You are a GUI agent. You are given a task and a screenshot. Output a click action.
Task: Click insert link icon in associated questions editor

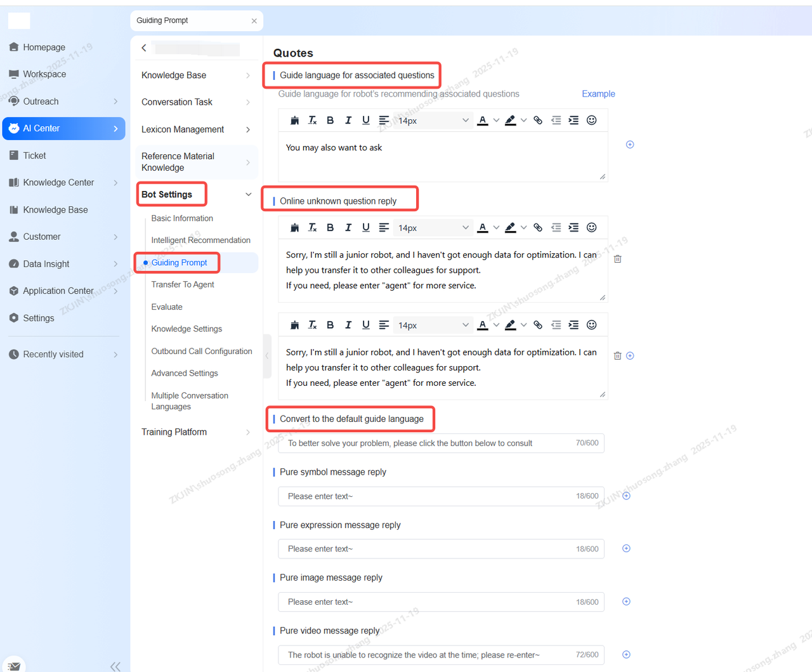click(538, 121)
